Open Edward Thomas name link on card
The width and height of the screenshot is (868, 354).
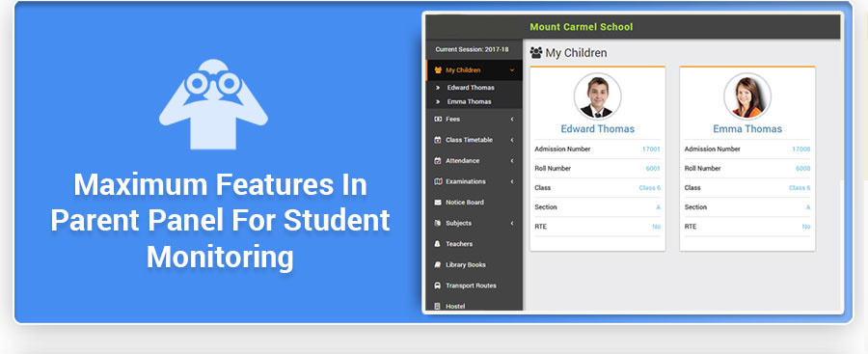point(597,128)
